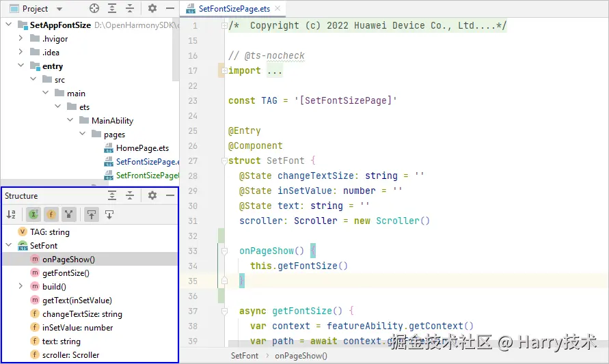Collapse the src folder
This screenshot has height=364, width=609.
coord(33,79)
